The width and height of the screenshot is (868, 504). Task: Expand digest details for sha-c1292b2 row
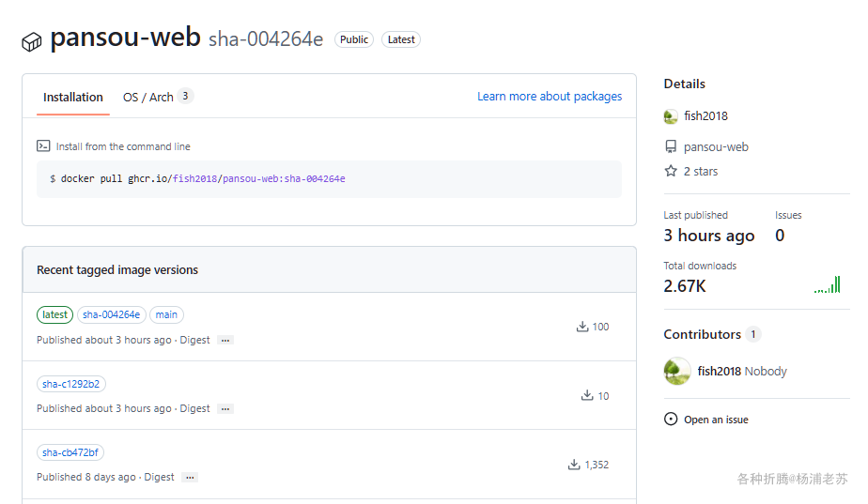tap(225, 409)
